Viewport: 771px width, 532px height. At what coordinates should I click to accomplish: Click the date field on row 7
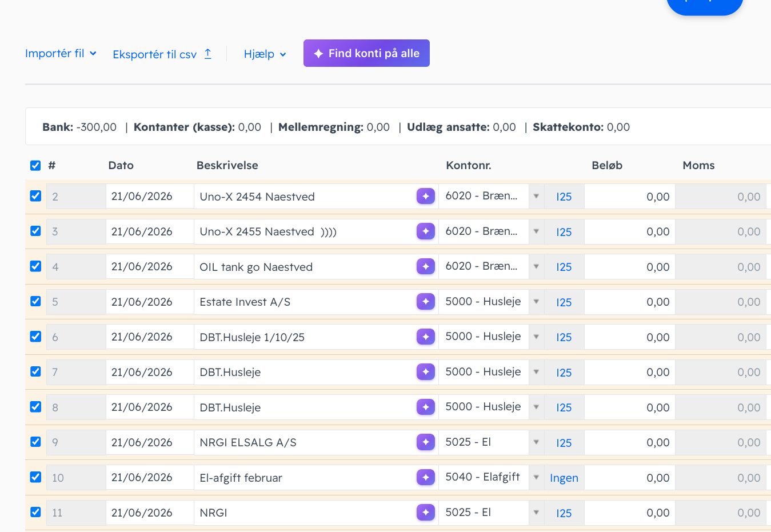(150, 372)
